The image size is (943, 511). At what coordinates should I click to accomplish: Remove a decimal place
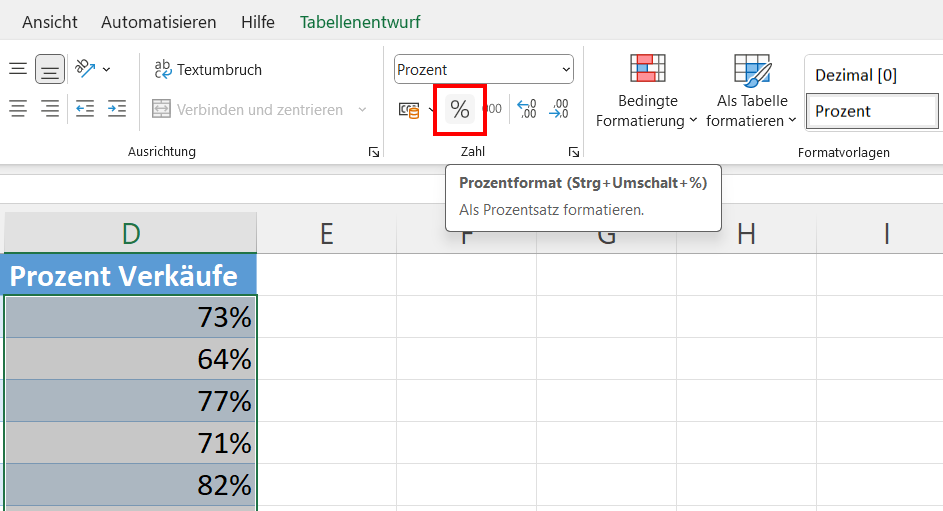point(559,109)
